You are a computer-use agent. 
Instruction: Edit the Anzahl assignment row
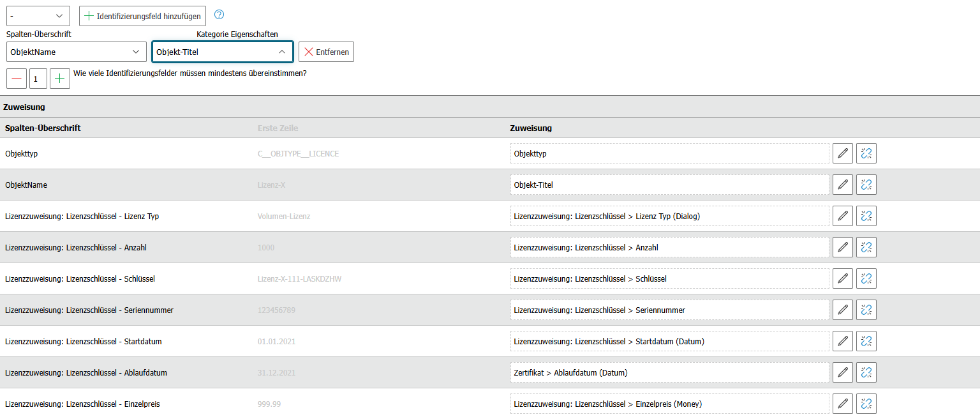pos(843,247)
